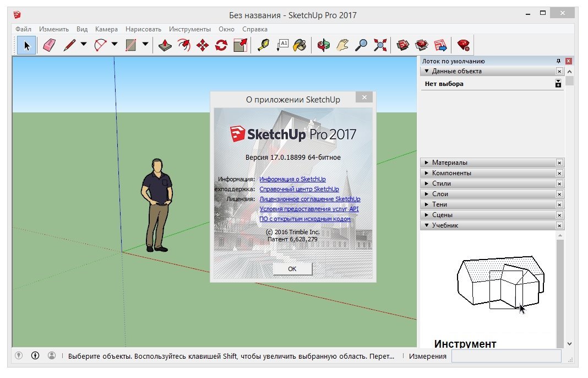Click the house illustration in Учебник
Screen dimensions: 588x378
pos(500,282)
